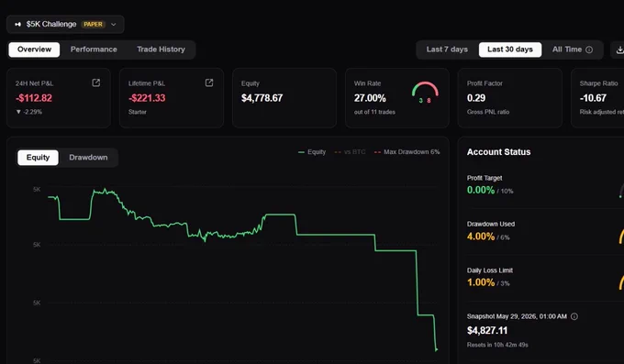This screenshot has height=364, width=624.
Task: Click the 'out of 11 trades' text
Action: tap(374, 112)
